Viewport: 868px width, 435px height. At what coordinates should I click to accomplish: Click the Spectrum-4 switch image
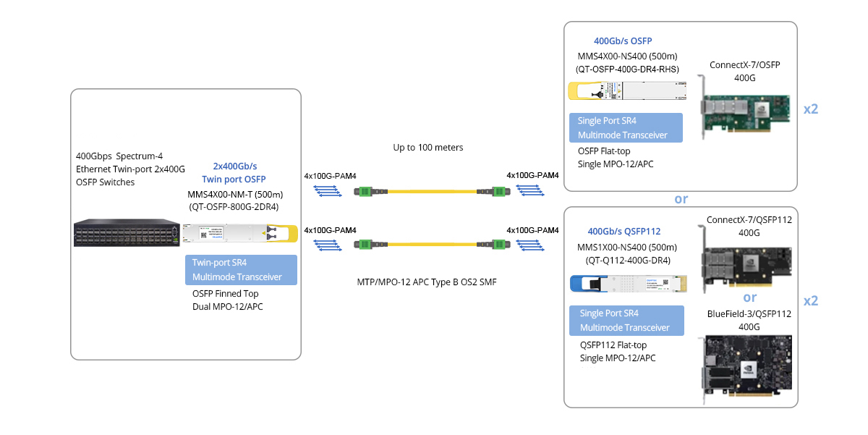point(127,233)
